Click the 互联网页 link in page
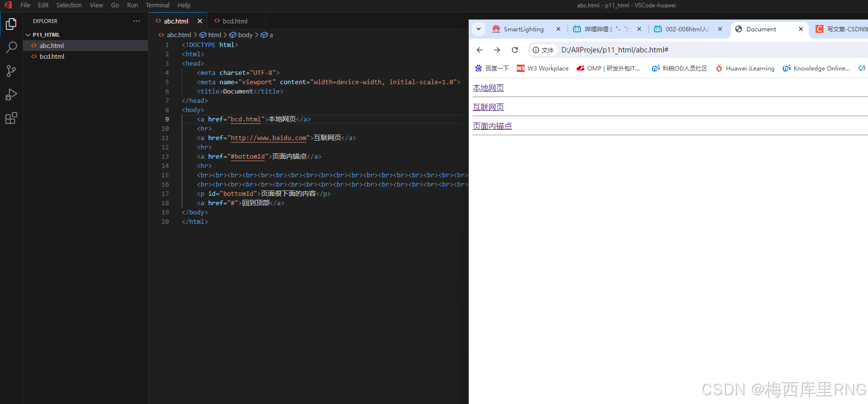The height and width of the screenshot is (404, 868). pyautogui.click(x=488, y=107)
